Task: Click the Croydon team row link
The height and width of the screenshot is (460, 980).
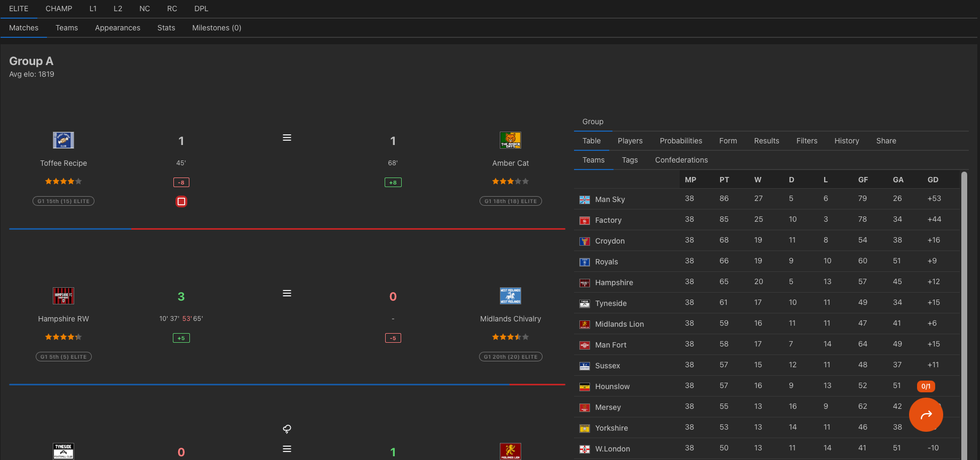Action: 610,241
